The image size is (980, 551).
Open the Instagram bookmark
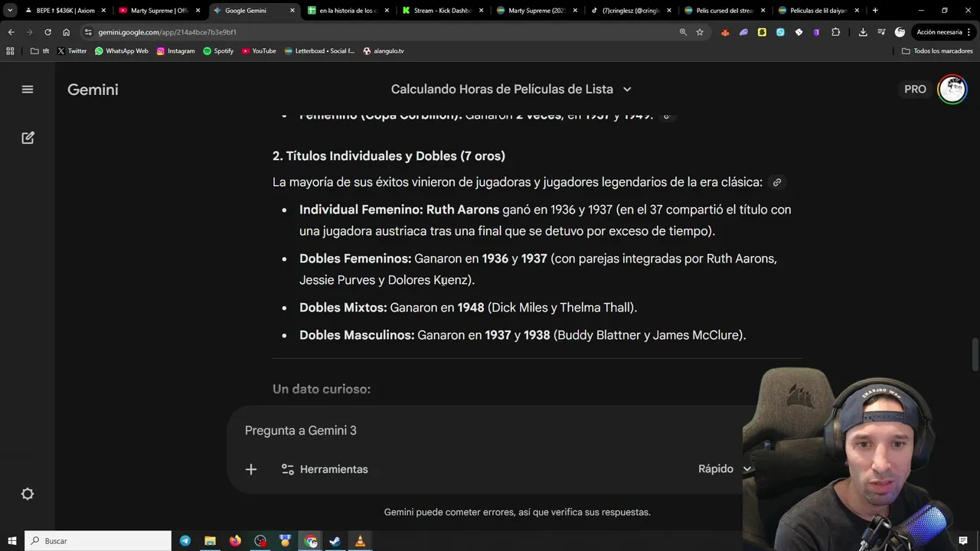click(175, 51)
